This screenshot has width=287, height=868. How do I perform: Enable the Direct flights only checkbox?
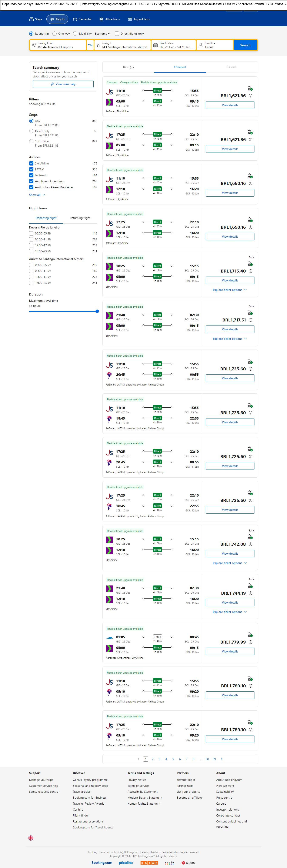click(x=117, y=34)
